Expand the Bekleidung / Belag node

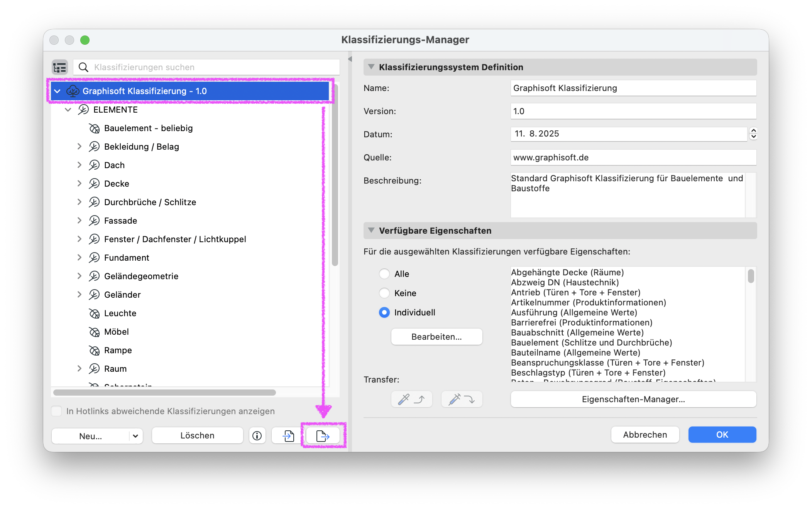79,147
